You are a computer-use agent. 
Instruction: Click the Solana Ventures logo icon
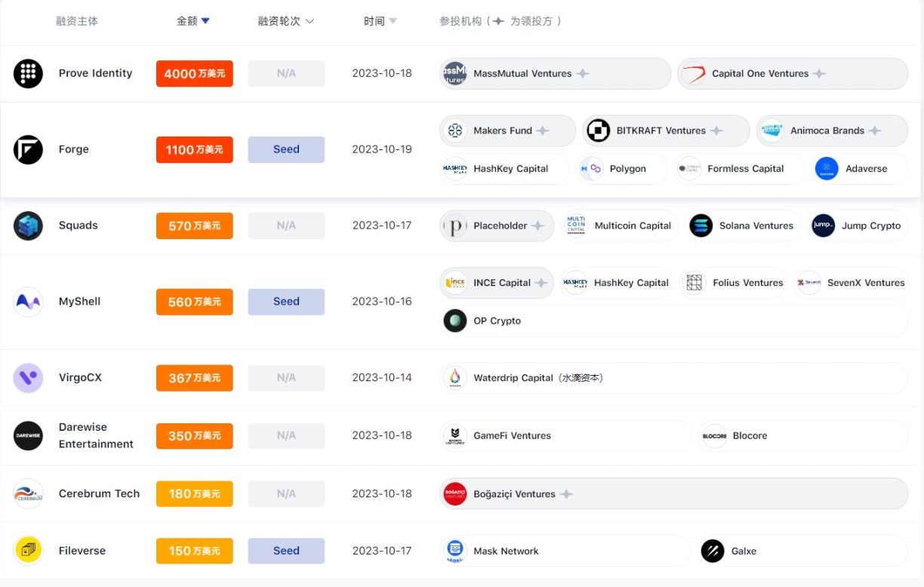pos(701,226)
